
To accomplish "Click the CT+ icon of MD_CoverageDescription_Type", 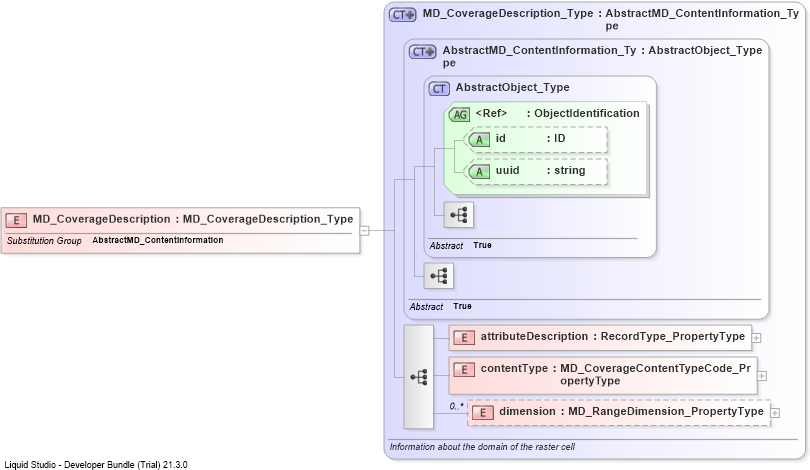I will (402, 14).
